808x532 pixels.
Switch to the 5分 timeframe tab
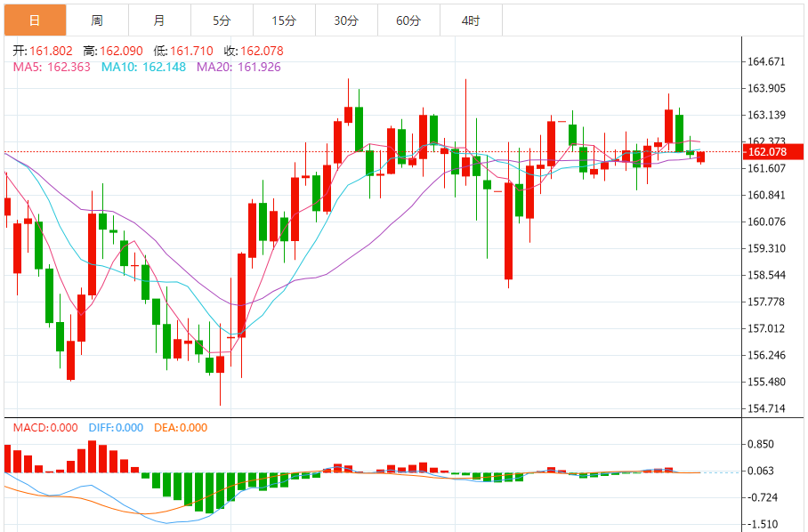222,20
